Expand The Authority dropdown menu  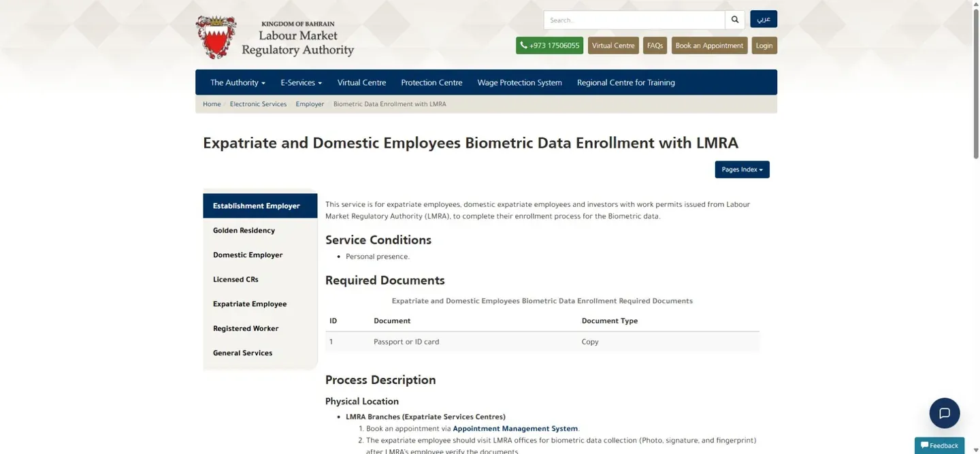[238, 82]
